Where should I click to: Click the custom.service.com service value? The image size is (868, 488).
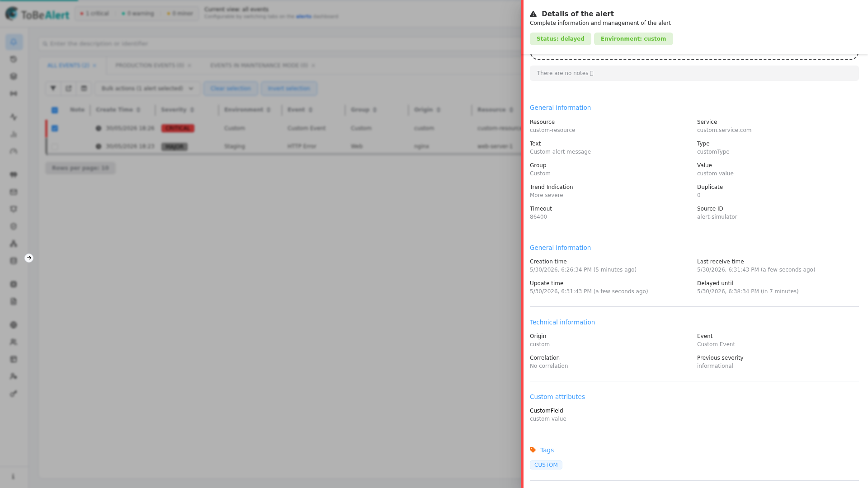[x=724, y=130]
